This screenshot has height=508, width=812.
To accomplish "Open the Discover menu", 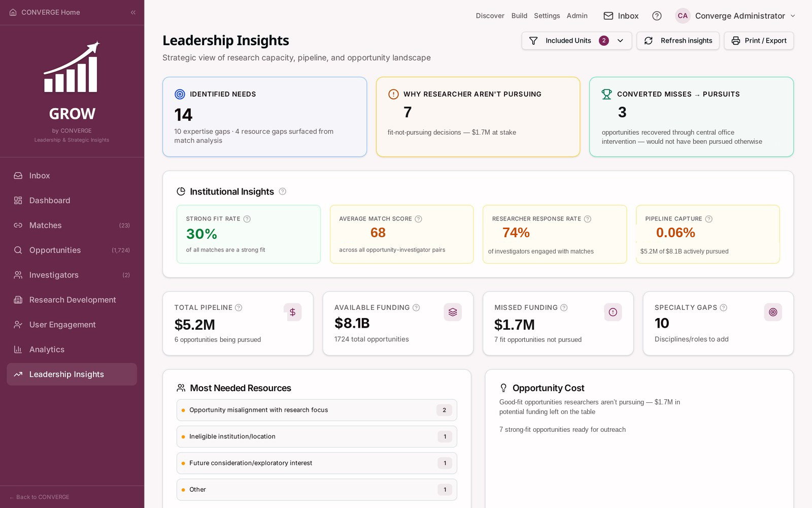I will (490, 16).
